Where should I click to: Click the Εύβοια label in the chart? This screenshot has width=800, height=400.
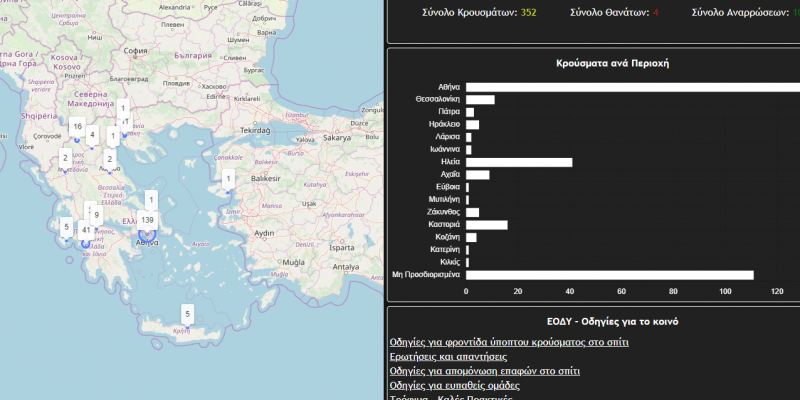pyautogui.click(x=448, y=187)
